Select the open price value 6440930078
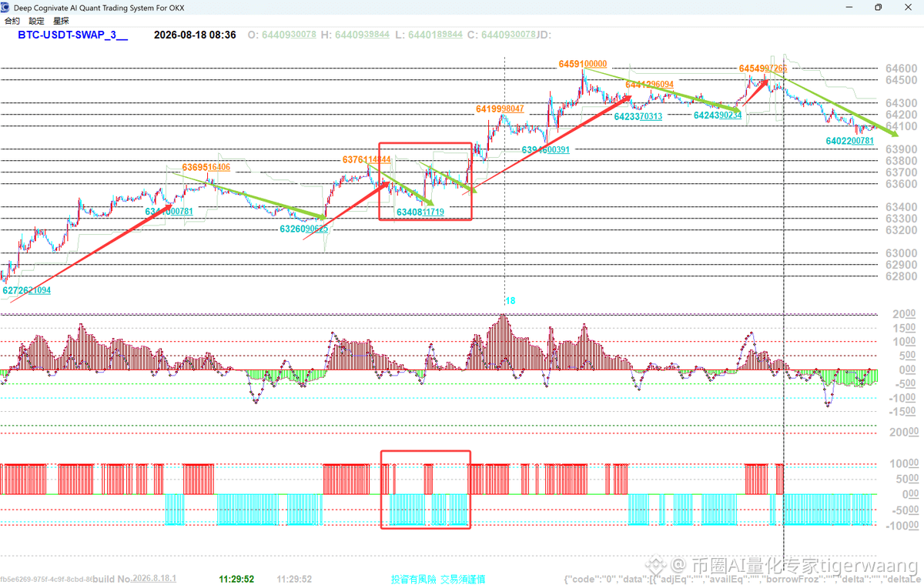This screenshot has width=924, height=585. pyautogui.click(x=289, y=35)
